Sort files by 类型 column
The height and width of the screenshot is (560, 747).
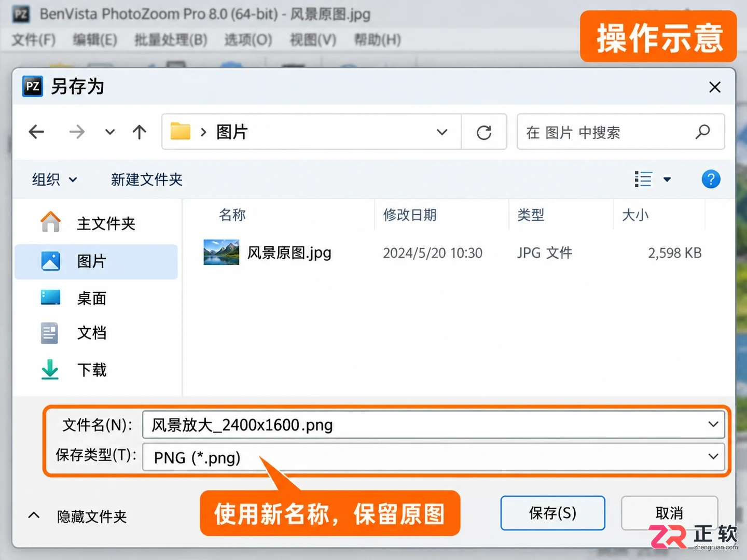pyautogui.click(x=531, y=215)
